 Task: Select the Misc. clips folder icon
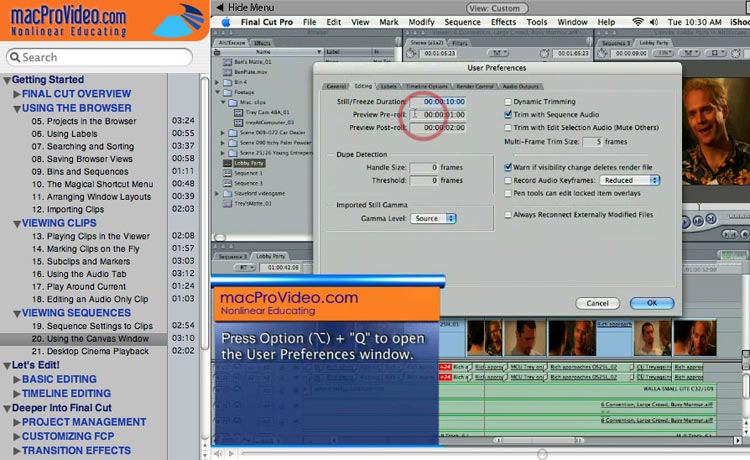tap(233, 102)
